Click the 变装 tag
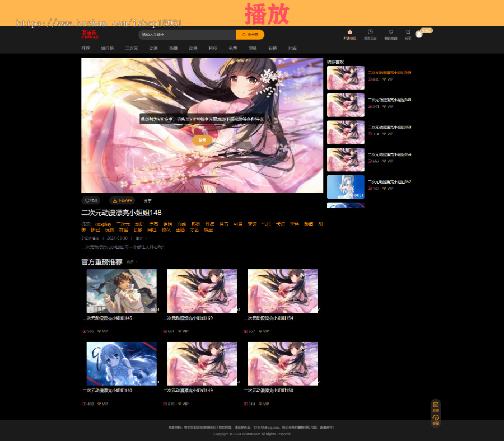This screenshot has width=504, height=441. 253,224
